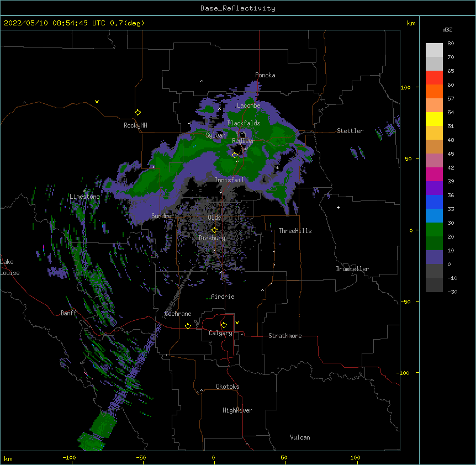
Task: Click the Okotoks label
Action: [x=228, y=387]
